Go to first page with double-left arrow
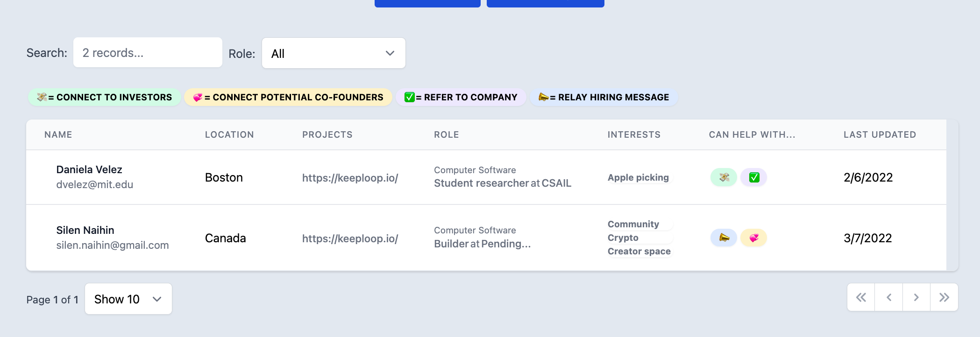980x337 pixels. click(861, 297)
